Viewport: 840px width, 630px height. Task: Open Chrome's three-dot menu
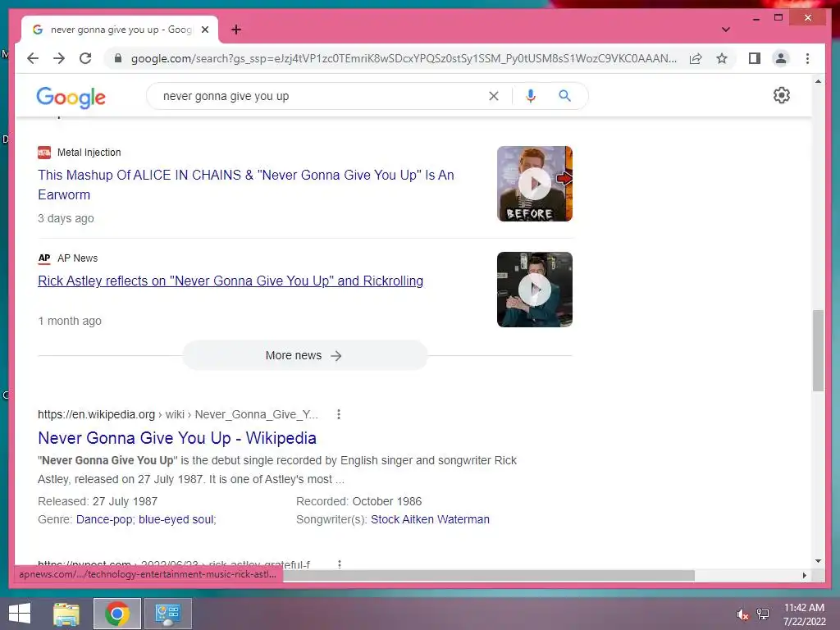(x=807, y=58)
